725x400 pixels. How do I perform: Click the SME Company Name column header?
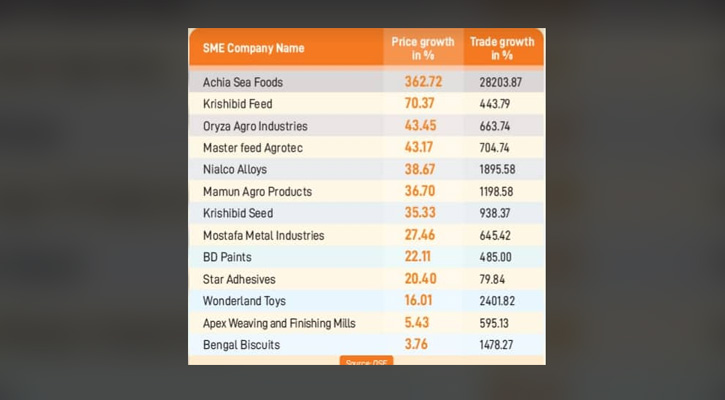click(x=252, y=48)
